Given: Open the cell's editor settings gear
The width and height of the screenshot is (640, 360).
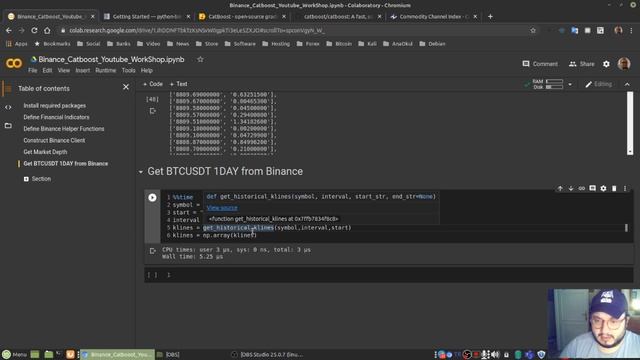Looking at the screenshot, I should (603, 189).
